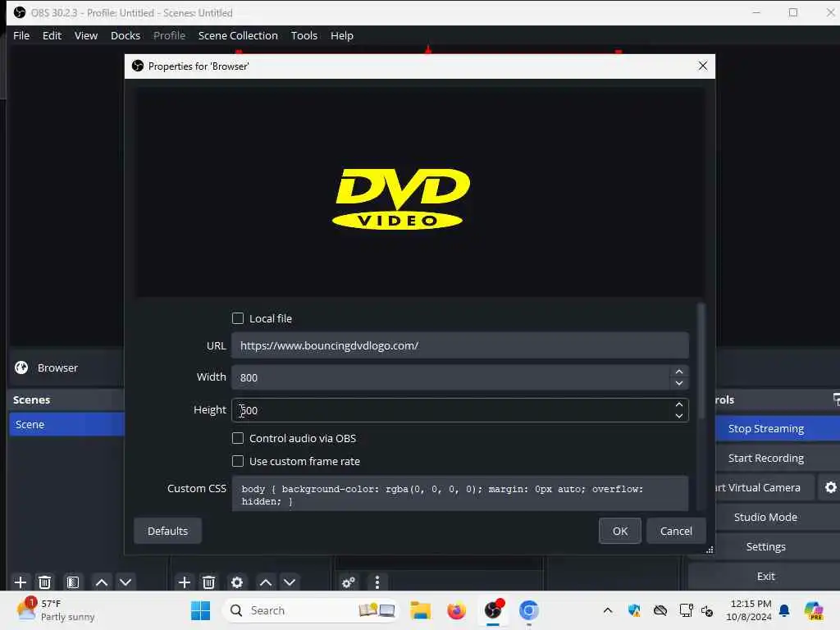Image resolution: width=840 pixels, height=630 pixels.
Task: Open advanced audio properties gears icon
Action: coord(349,582)
